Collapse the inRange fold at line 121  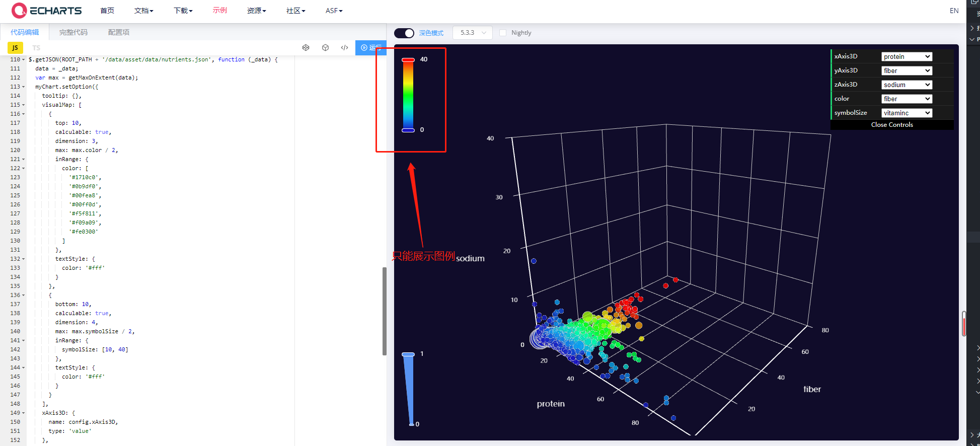pos(24,159)
